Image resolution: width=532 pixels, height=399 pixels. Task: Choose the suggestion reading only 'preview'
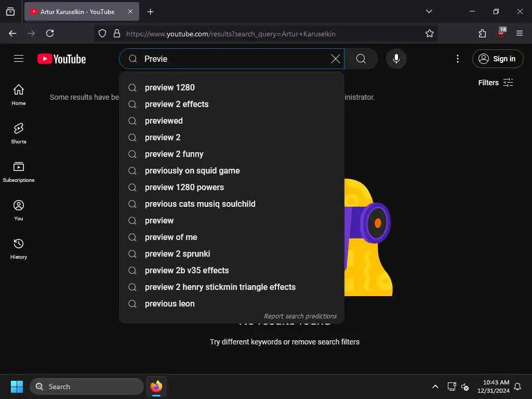(x=232, y=220)
